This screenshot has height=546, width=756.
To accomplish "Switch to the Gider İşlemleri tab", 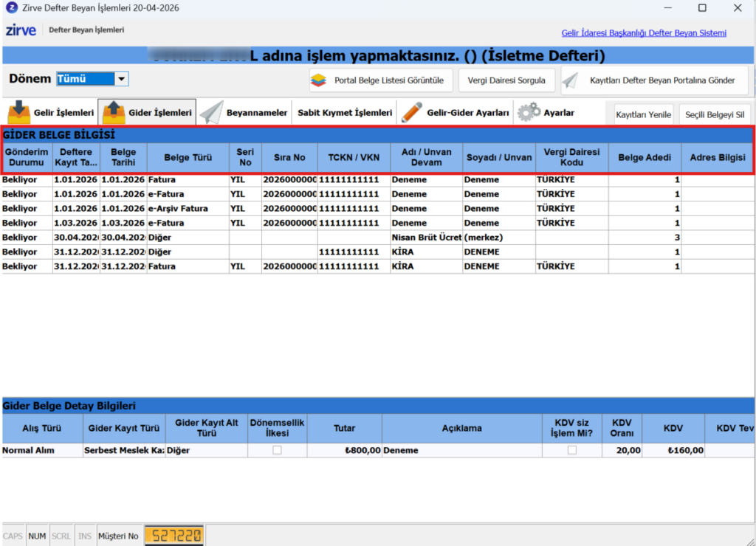I will (147, 112).
